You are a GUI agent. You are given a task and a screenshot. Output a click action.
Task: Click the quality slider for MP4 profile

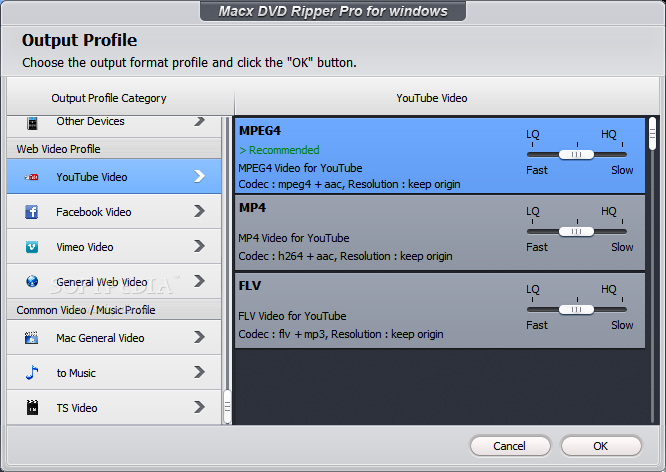(x=576, y=232)
